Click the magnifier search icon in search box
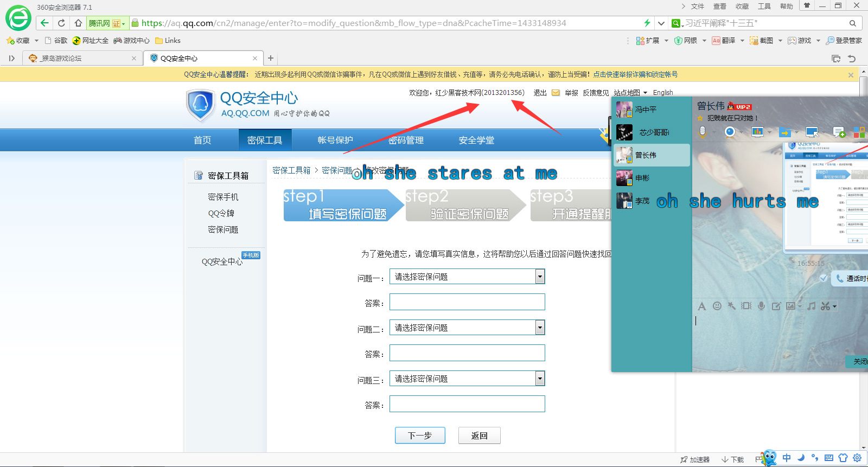 pos(853,23)
